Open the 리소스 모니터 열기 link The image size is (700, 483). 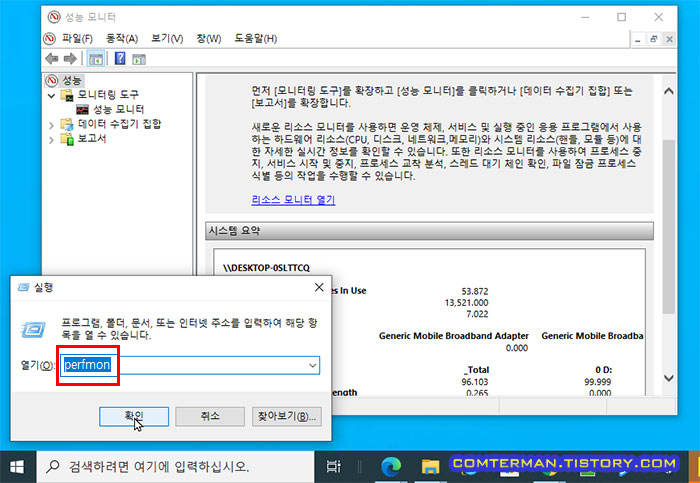293,200
